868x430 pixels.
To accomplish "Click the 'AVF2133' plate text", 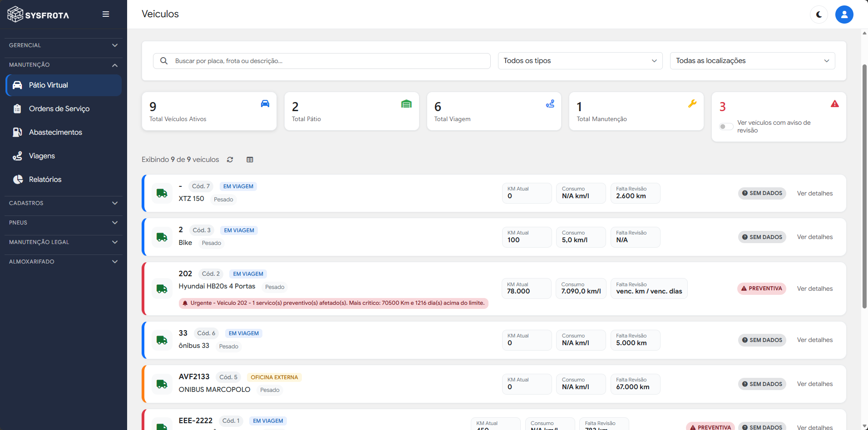I will click(x=194, y=377).
